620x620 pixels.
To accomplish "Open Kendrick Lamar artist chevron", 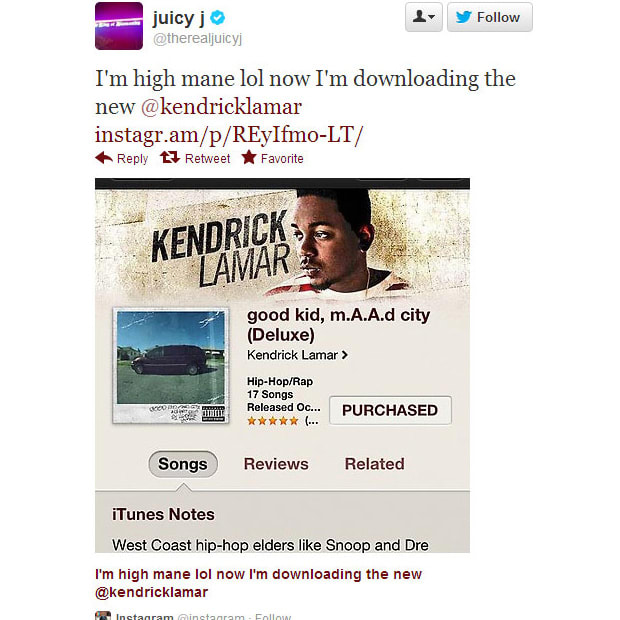I will 345,355.
